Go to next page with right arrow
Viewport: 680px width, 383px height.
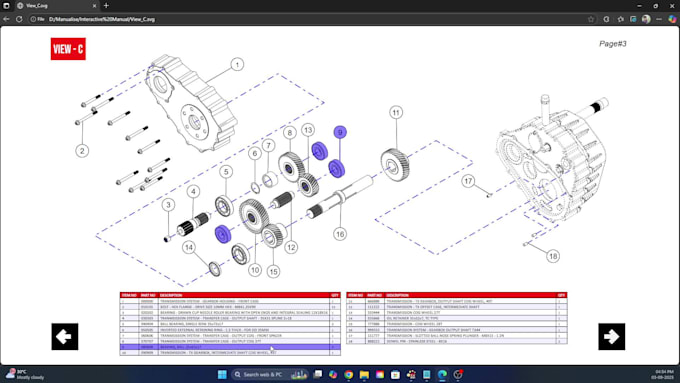click(x=611, y=337)
